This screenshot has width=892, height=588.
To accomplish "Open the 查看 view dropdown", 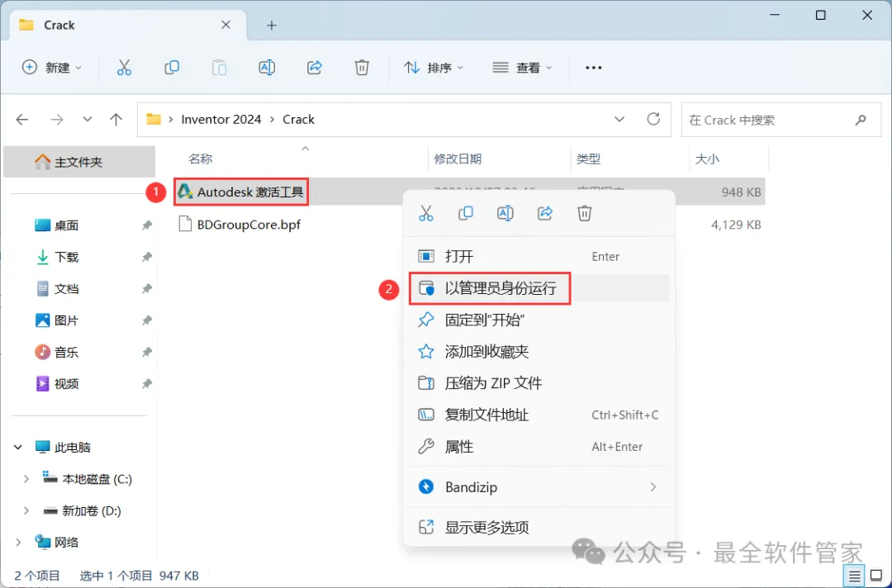I will 522,68.
